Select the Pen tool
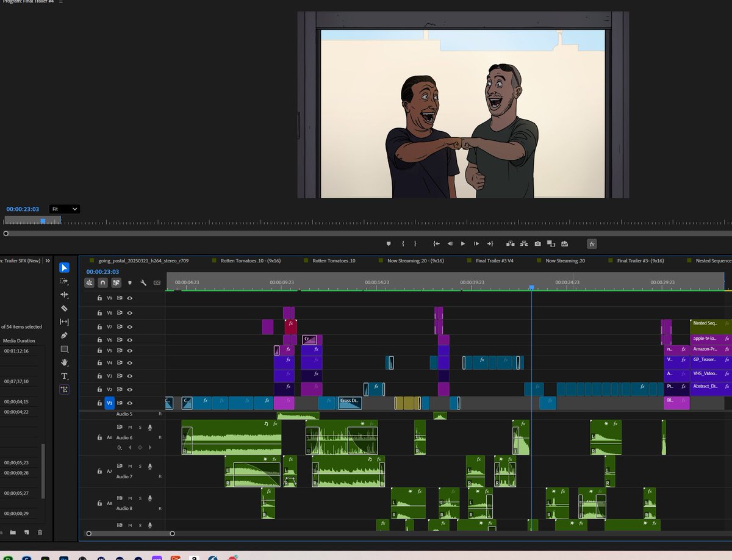 [x=64, y=336]
